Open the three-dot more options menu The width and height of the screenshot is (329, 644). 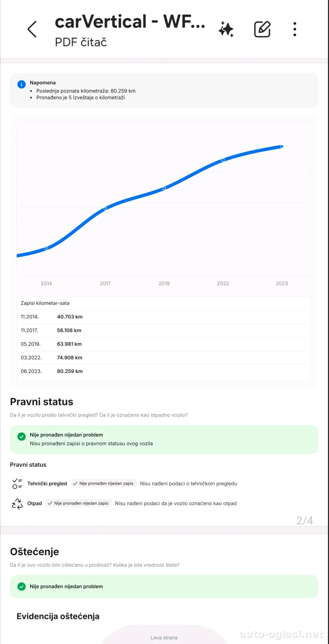(295, 29)
